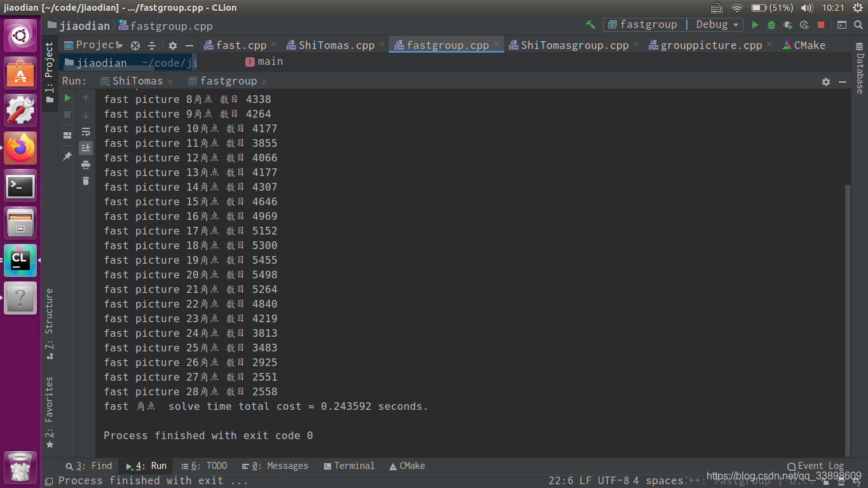Print the console output
This screenshot has width=868, height=488.
point(86,165)
